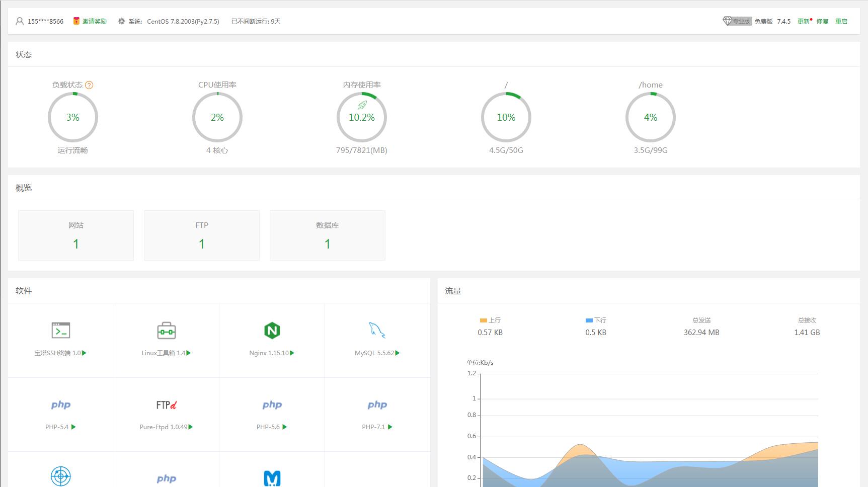The width and height of the screenshot is (868, 487).
Task: Click the 总接收 1.41 GB value
Action: 807,333
